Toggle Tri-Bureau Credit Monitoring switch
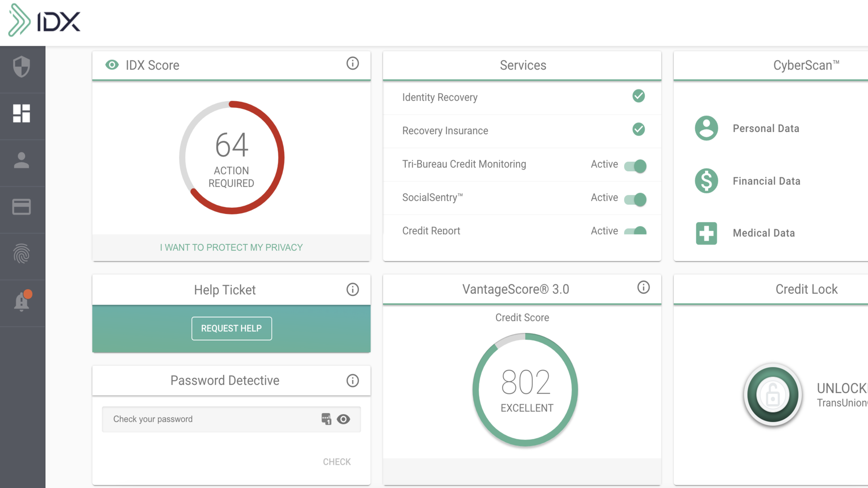The width and height of the screenshot is (868, 488). [x=635, y=166]
